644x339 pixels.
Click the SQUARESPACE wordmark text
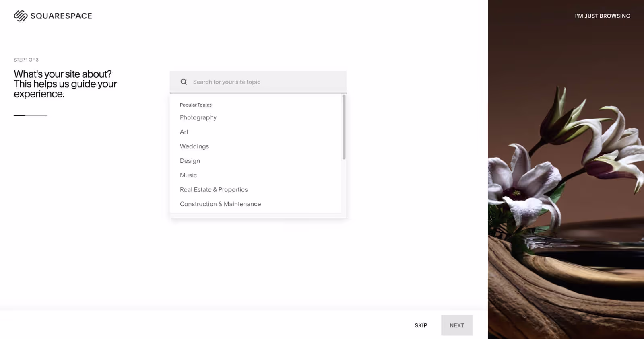61,16
